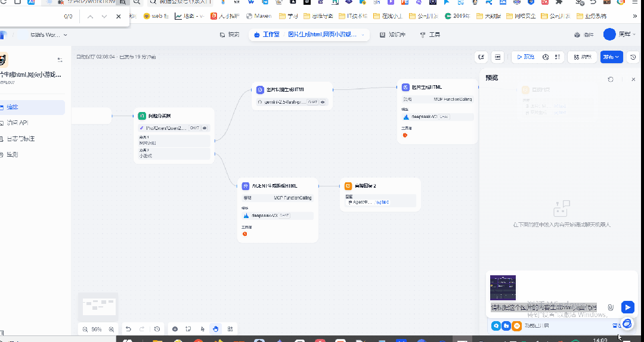This screenshot has height=342, width=644.
Task: Open the change history list
Action: point(157,329)
